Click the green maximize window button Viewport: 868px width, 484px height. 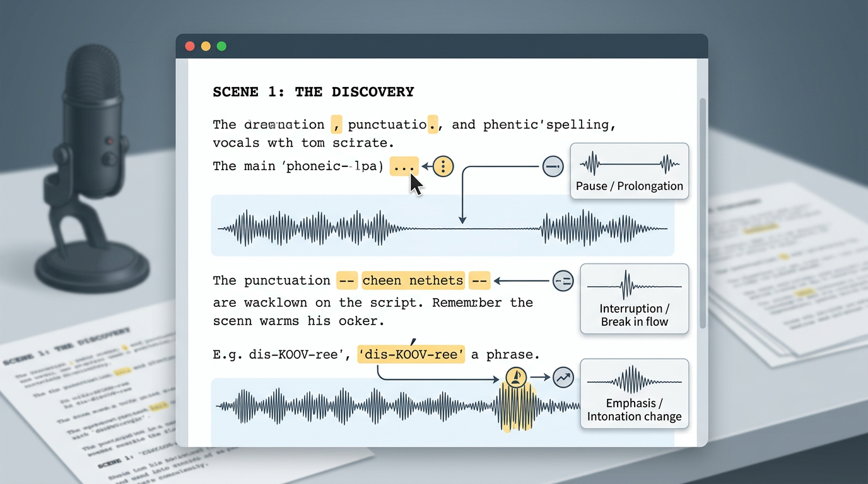point(221,46)
